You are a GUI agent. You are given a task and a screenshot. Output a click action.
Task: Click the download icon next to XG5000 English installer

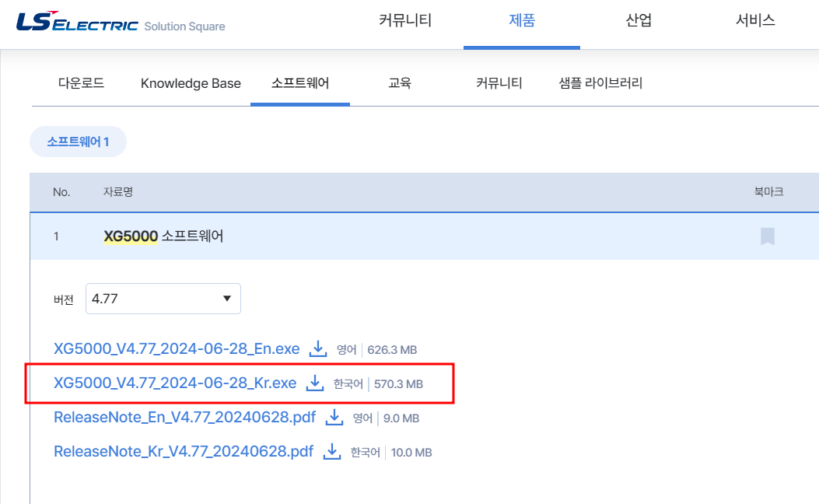tap(318, 349)
